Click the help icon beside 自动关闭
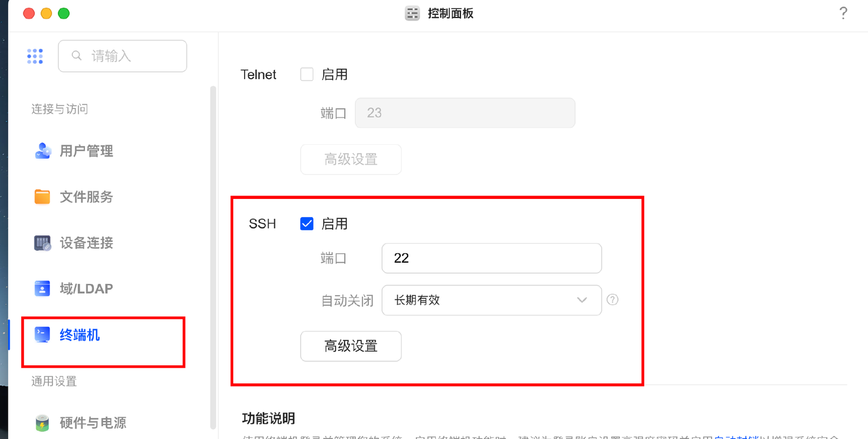868x439 pixels. [x=612, y=300]
